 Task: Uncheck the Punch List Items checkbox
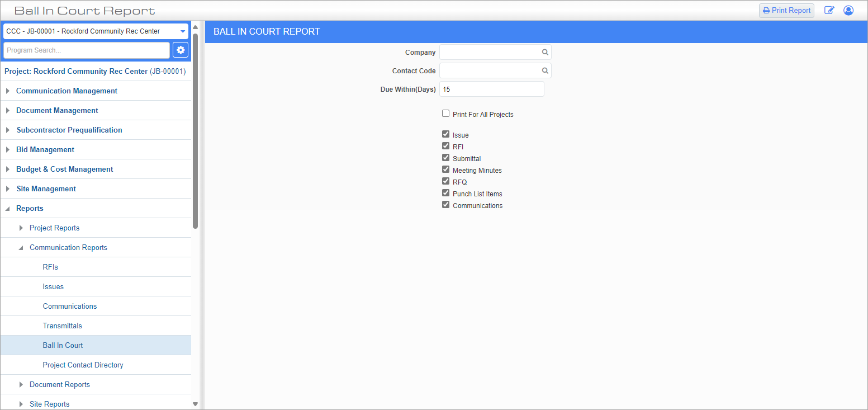tap(445, 193)
